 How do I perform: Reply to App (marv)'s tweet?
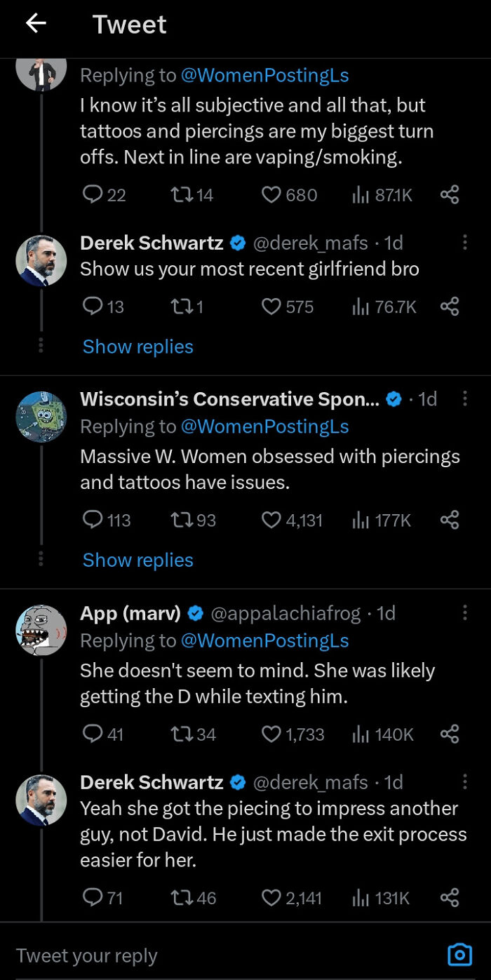click(93, 734)
